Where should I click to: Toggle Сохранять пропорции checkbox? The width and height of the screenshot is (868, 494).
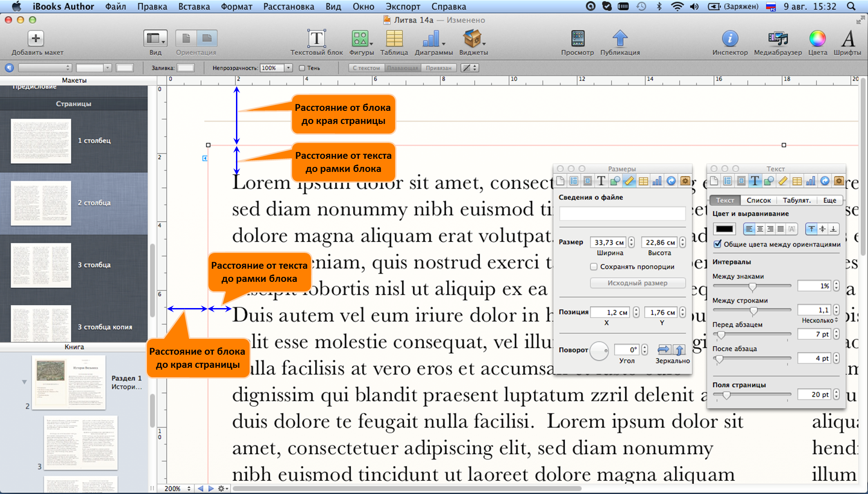(594, 267)
